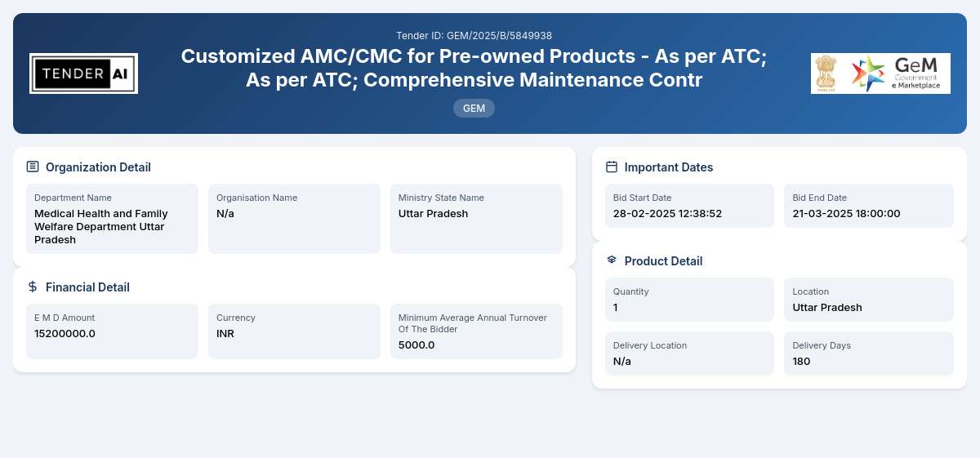Click the GeM Government e Marketplace logo
The image size is (980, 458).
click(x=898, y=73)
